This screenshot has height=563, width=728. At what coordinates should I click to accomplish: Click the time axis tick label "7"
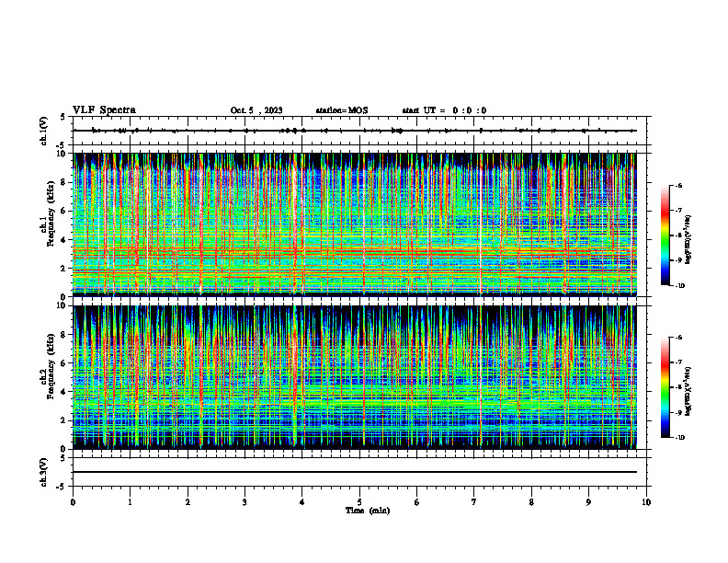[x=474, y=502]
